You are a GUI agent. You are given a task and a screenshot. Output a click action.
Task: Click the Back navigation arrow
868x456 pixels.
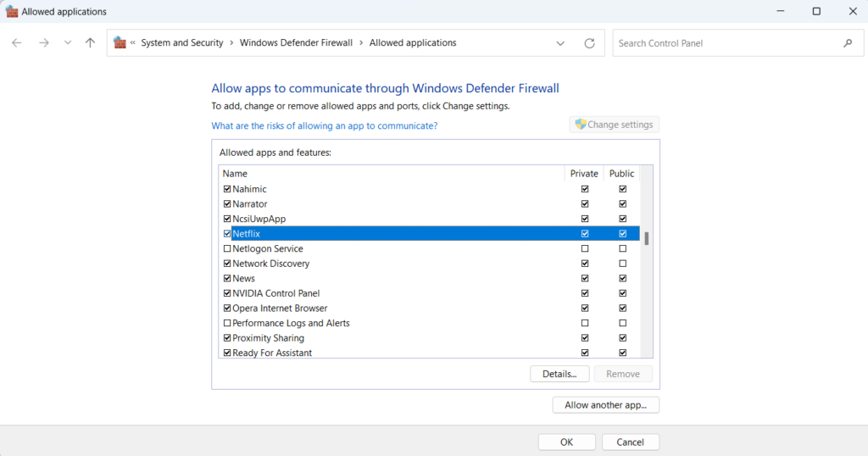pyautogui.click(x=17, y=43)
